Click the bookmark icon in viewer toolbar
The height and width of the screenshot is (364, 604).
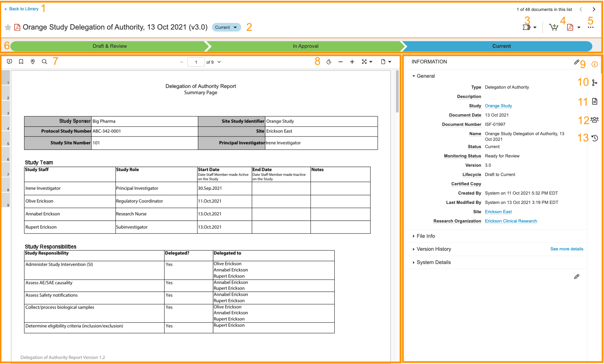pyautogui.click(x=21, y=62)
